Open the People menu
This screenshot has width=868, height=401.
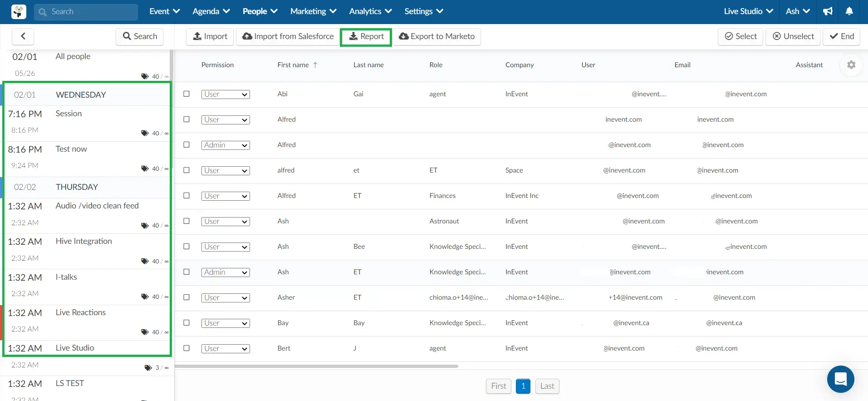260,11
